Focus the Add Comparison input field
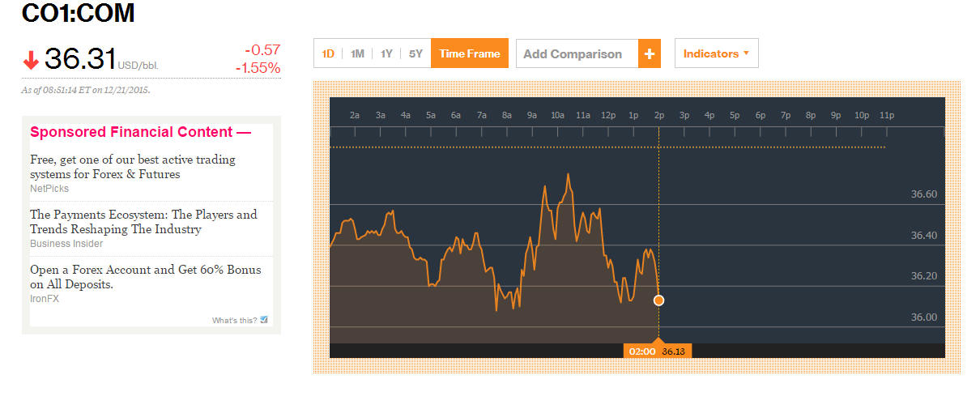This screenshot has height=409, width=980. pyautogui.click(x=577, y=53)
